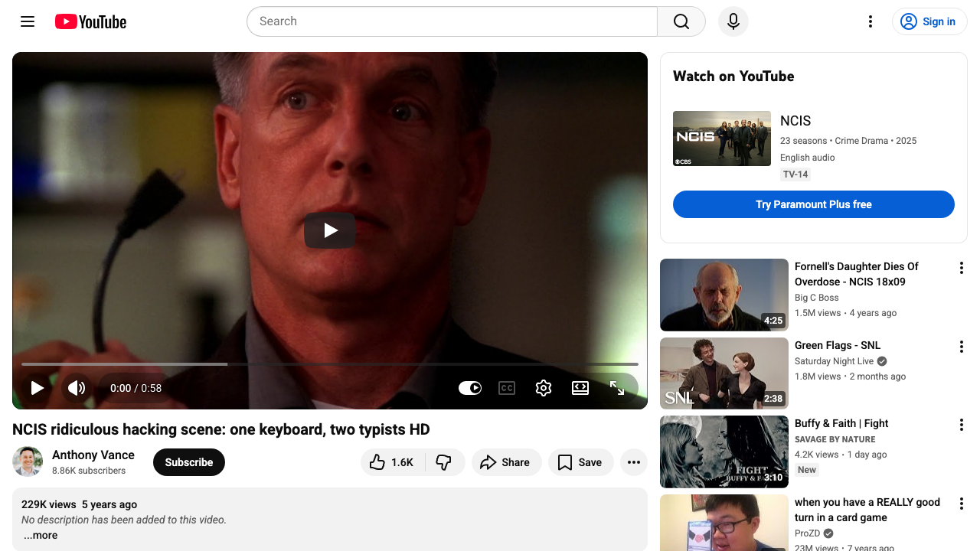Click the video title about NCIS hacking scene
The height and width of the screenshot is (551, 980).
click(221, 429)
